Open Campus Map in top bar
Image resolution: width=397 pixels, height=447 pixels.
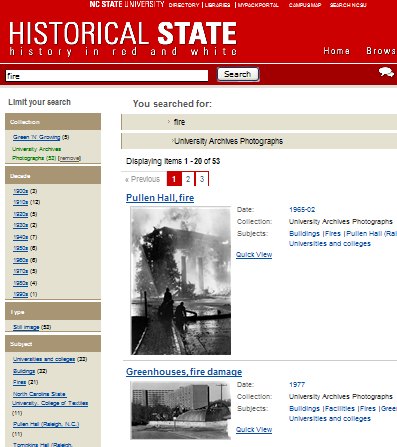(305, 5)
